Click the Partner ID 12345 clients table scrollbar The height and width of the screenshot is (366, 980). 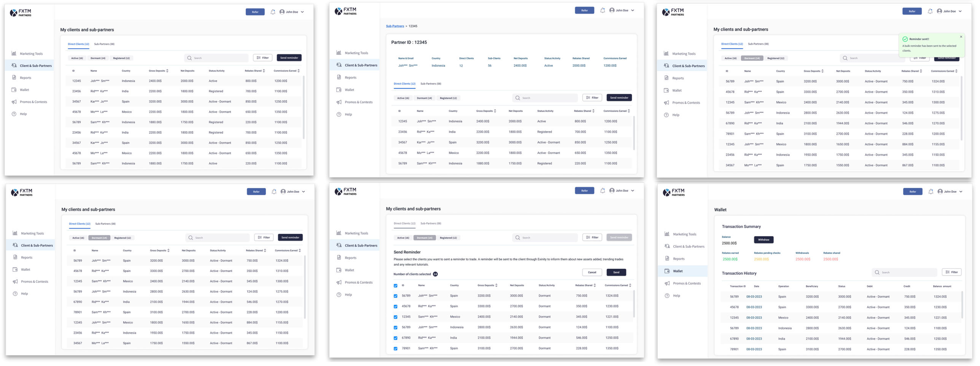pos(634,133)
